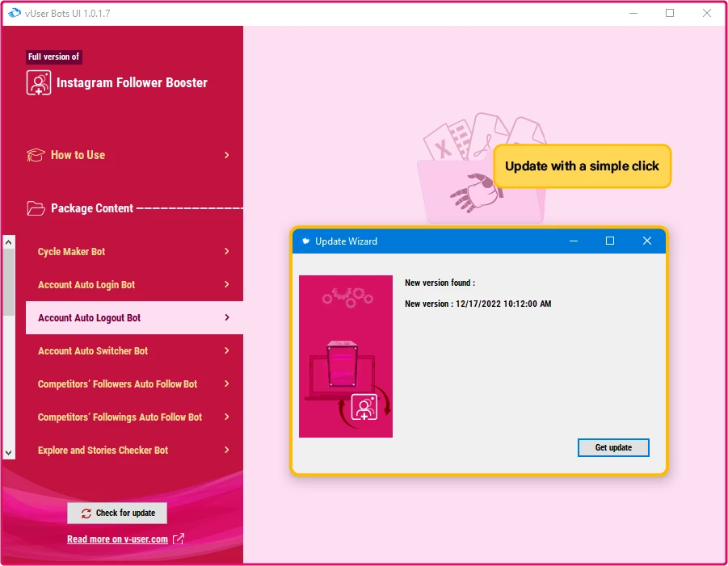This screenshot has width=728, height=566.
Task: Expand Explore and Stories Checker Bot chevron
Action: (226, 450)
